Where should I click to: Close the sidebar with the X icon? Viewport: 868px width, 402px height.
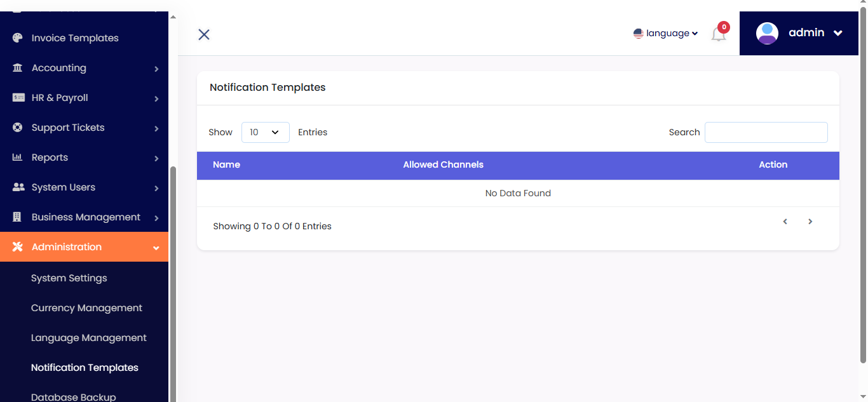point(204,34)
